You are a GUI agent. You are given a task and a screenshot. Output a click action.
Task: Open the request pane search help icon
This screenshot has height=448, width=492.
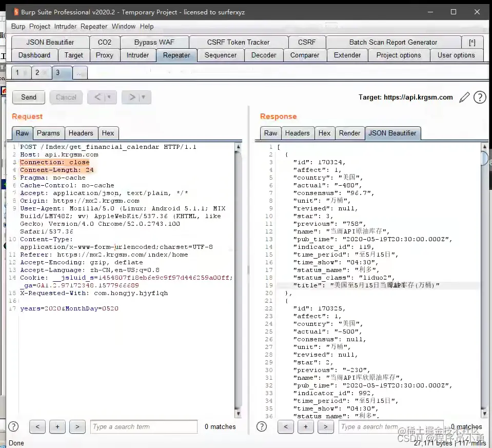13,426
